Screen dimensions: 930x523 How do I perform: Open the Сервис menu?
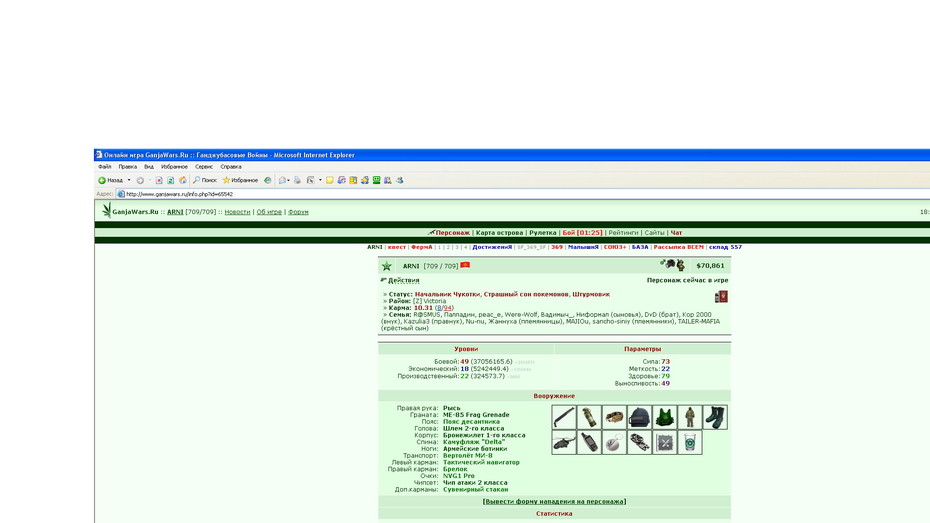[x=204, y=167]
